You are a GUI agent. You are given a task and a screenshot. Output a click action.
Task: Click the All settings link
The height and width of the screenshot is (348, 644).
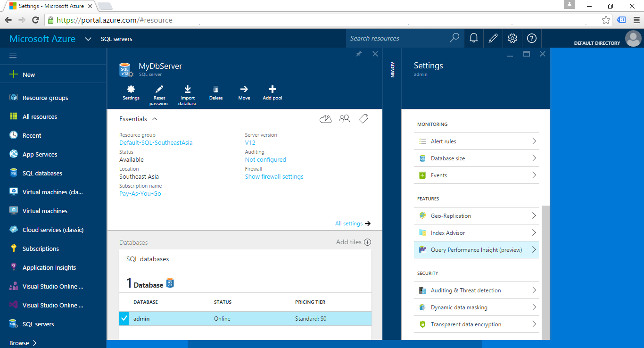353,224
